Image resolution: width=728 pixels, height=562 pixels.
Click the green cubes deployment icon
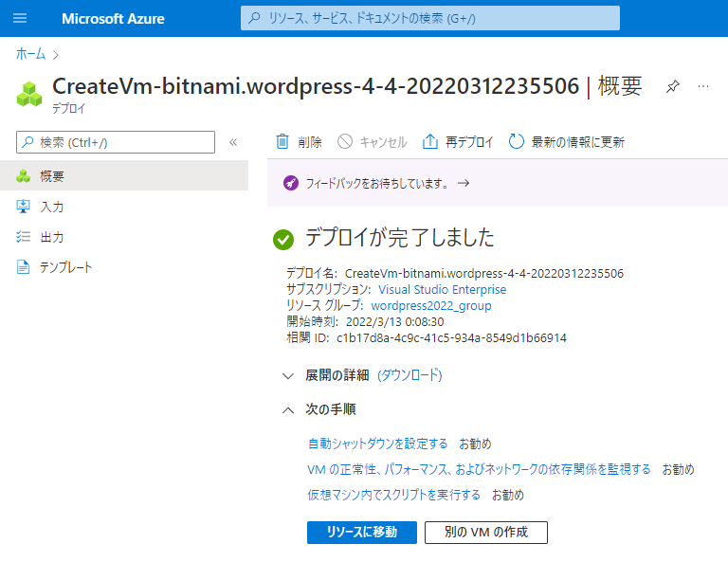coord(29,94)
